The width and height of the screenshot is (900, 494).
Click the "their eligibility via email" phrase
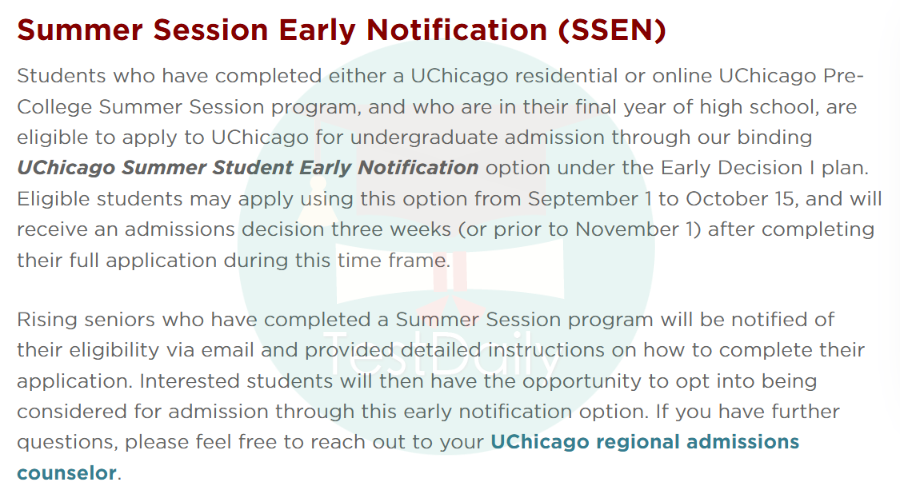tap(135, 350)
